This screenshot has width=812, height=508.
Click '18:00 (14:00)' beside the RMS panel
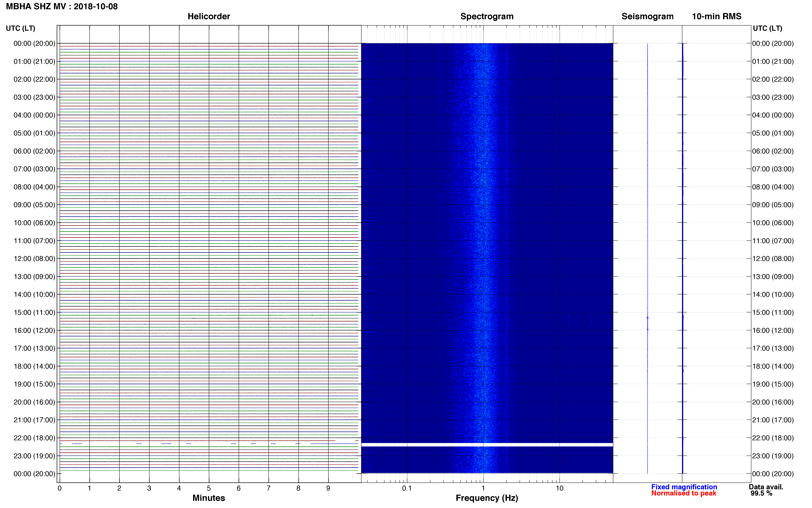773,366
